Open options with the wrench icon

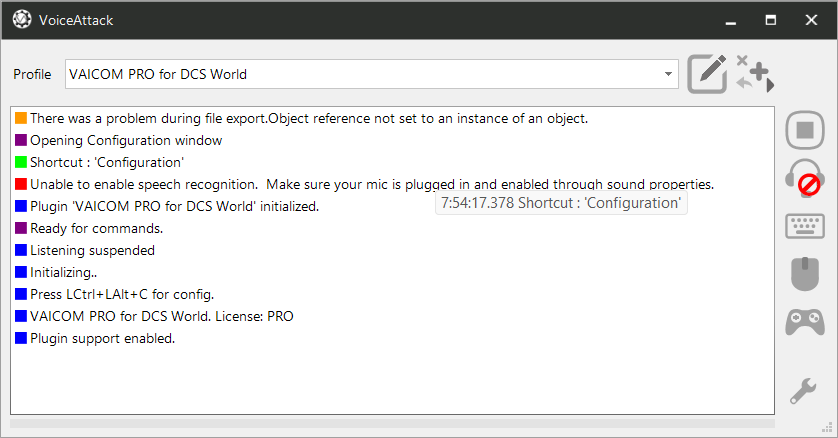803,391
